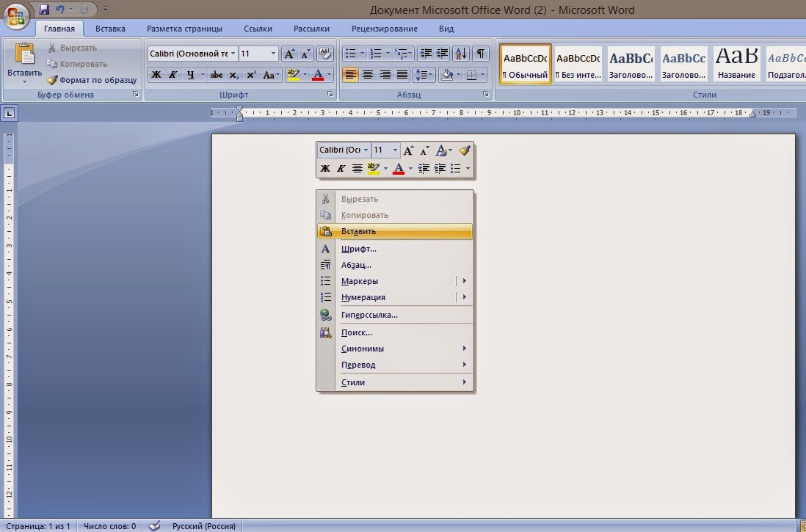Switch to Разметка страницы tab

click(184, 29)
